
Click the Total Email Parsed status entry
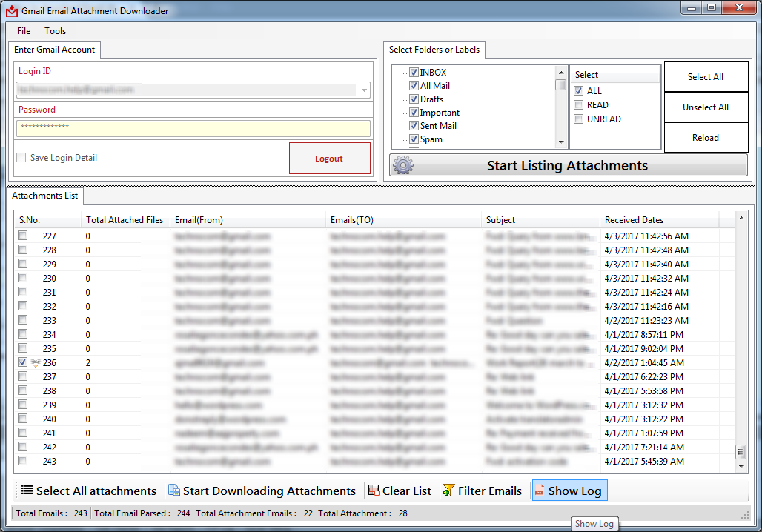point(142,513)
